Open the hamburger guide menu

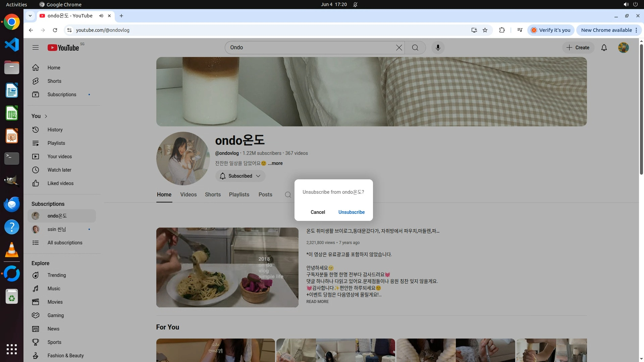point(36,48)
